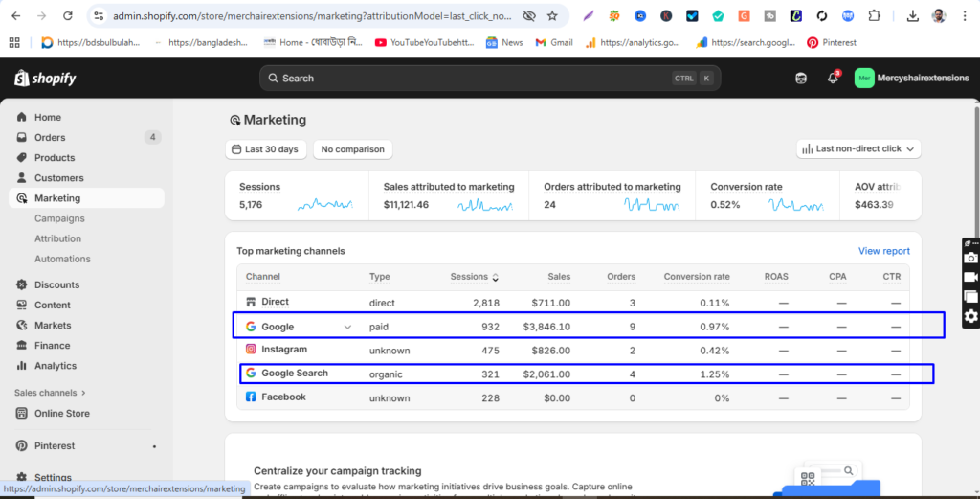This screenshot has width=980, height=499.
Task: Click the Sessions metric card
Action: click(297, 195)
